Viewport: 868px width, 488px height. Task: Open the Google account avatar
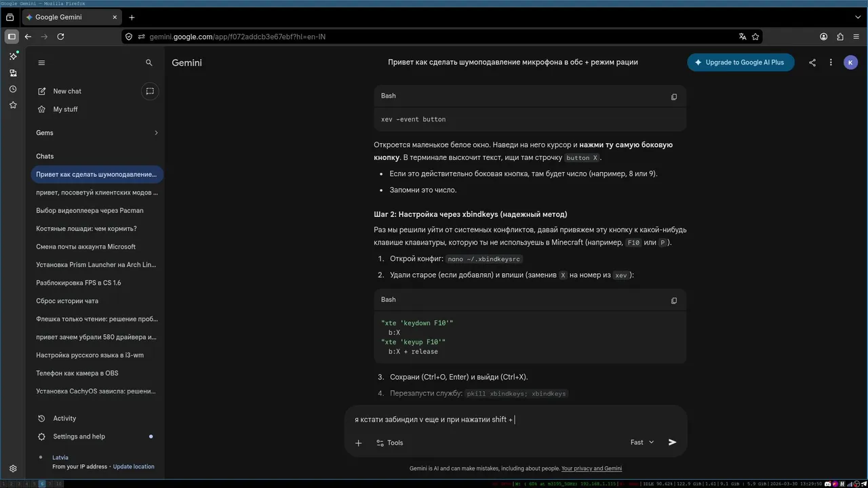pyautogui.click(x=850, y=62)
